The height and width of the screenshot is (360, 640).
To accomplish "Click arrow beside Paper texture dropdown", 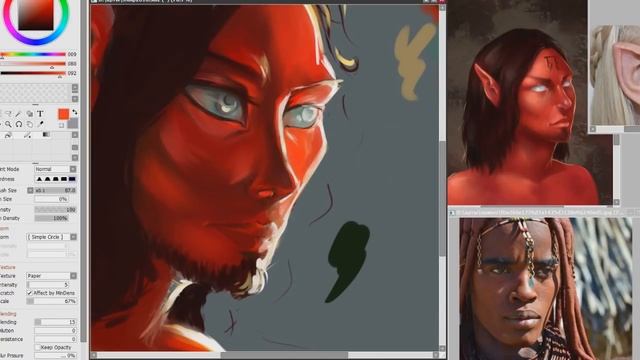I will coord(73,276).
